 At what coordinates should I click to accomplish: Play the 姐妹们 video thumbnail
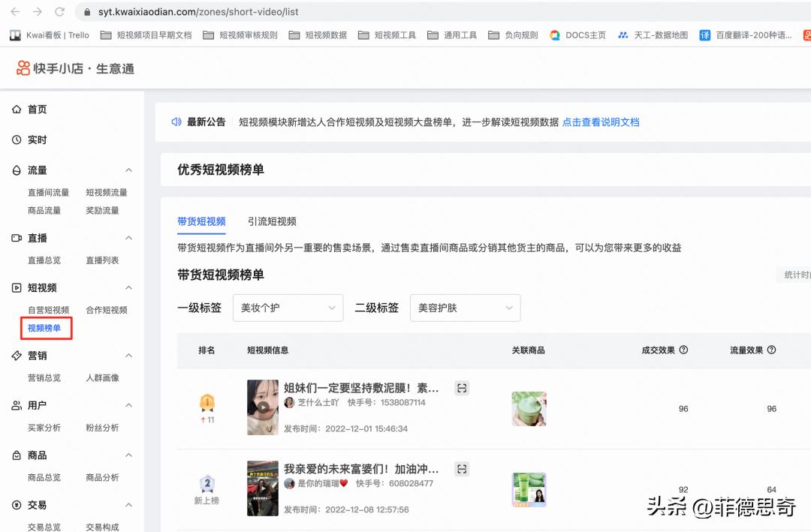262,407
